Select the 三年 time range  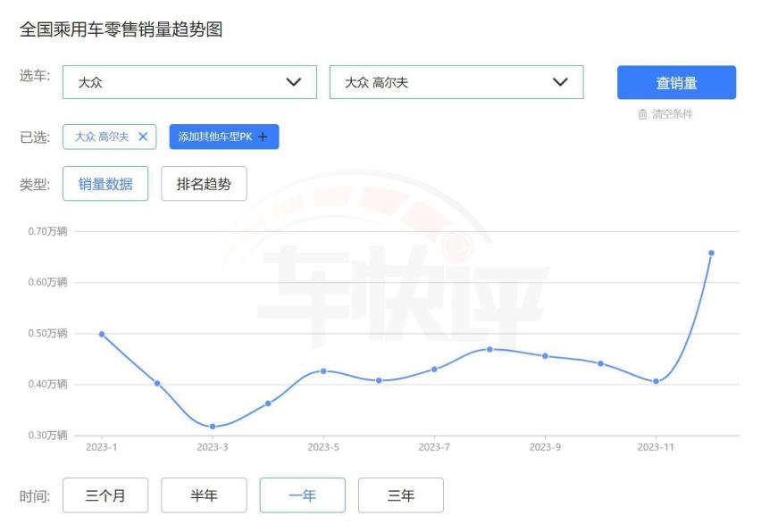pos(401,495)
